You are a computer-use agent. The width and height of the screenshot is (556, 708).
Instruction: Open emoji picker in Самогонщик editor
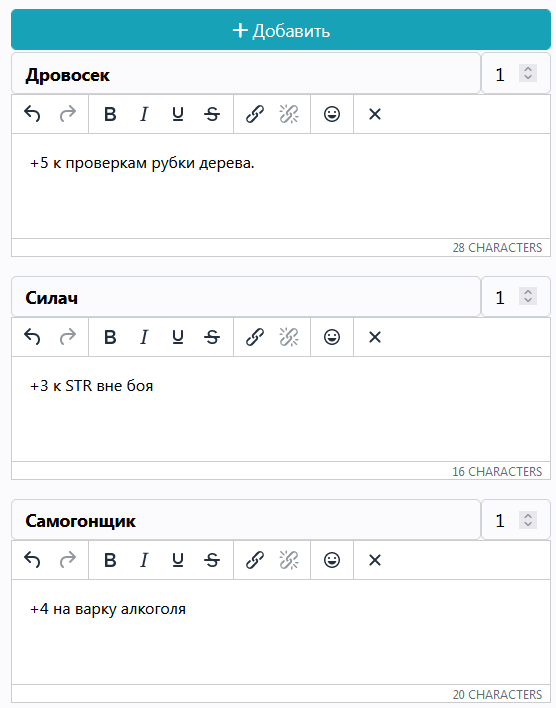click(332, 560)
